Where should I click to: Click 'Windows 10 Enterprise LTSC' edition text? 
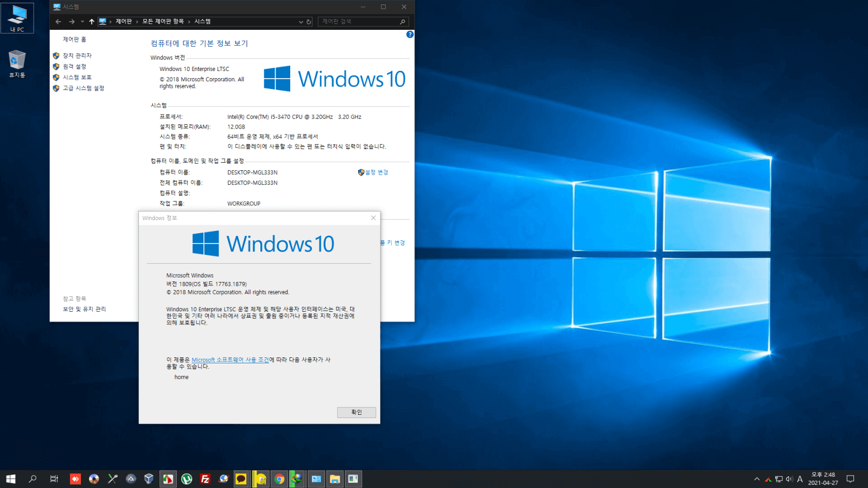coord(194,69)
